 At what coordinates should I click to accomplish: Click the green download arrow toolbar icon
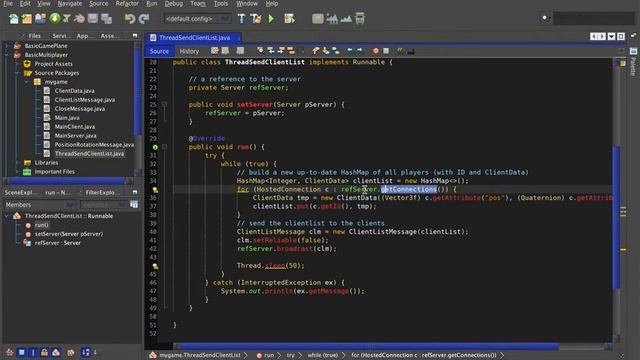[x=55, y=18]
